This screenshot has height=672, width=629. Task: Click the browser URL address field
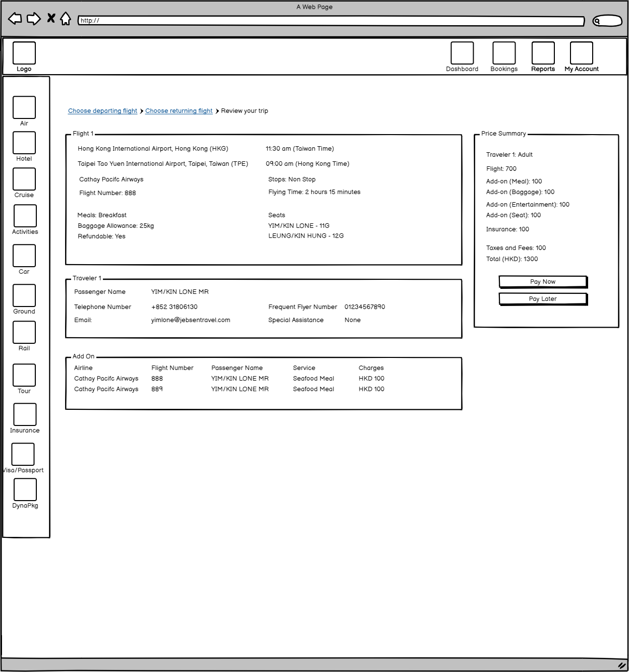click(x=331, y=21)
